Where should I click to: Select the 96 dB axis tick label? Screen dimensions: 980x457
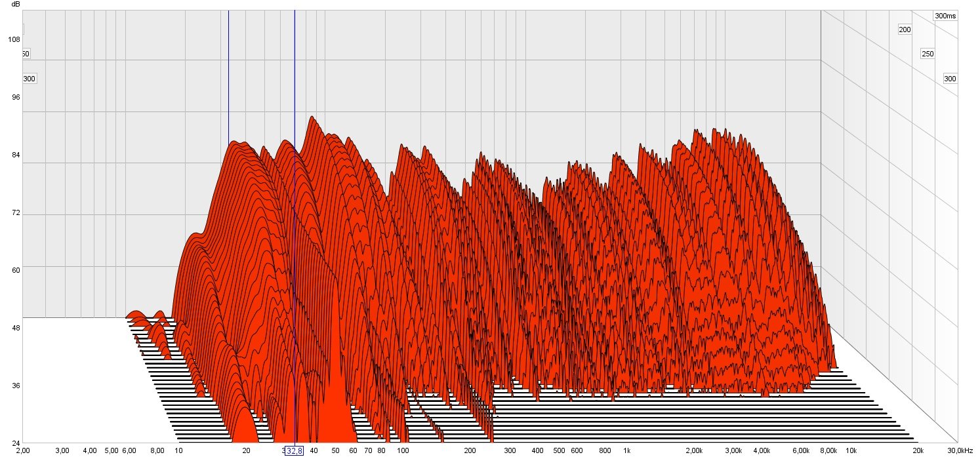[x=16, y=97]
